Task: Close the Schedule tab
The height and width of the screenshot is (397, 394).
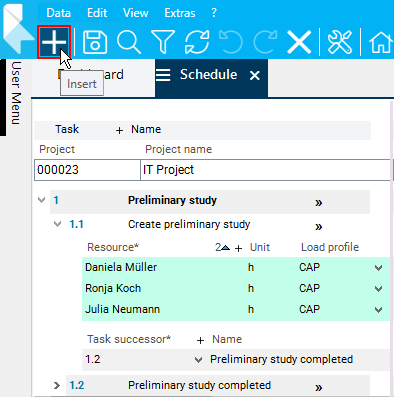Action: 255,76
